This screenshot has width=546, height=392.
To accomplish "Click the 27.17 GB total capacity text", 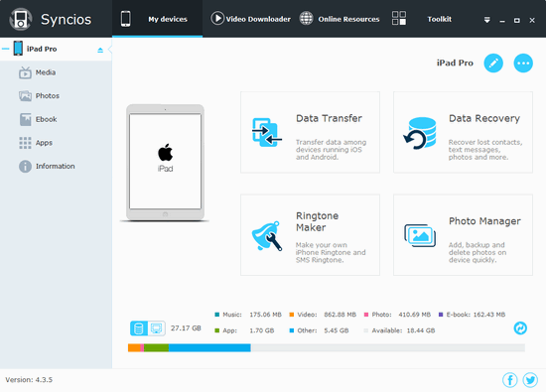I will pyautogui.click(x=186, y=328).
